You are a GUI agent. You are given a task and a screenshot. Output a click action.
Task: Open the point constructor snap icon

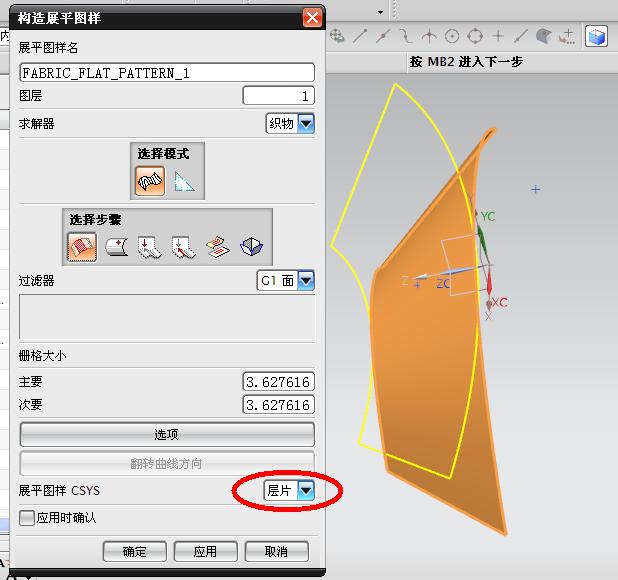pos(567,36)
